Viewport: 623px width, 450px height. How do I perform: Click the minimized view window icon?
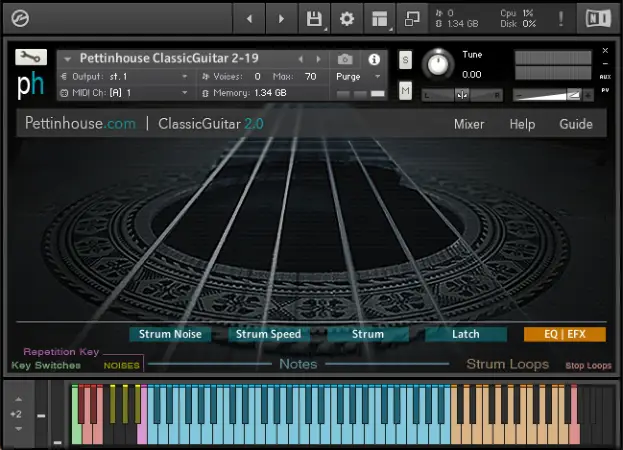pyautogui.click(x=411, y=18)
